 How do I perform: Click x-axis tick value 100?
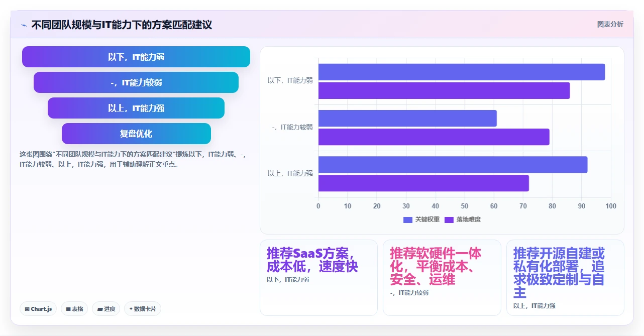[611, 206]
